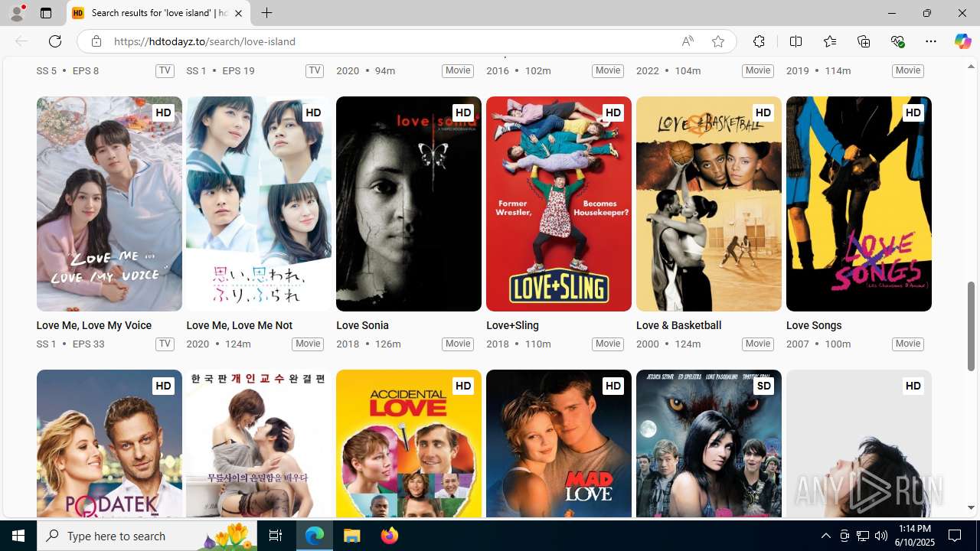This screenshot has width=980, height=551.
Task: Open Settings and more menu
Action: (x=931, y=41)
